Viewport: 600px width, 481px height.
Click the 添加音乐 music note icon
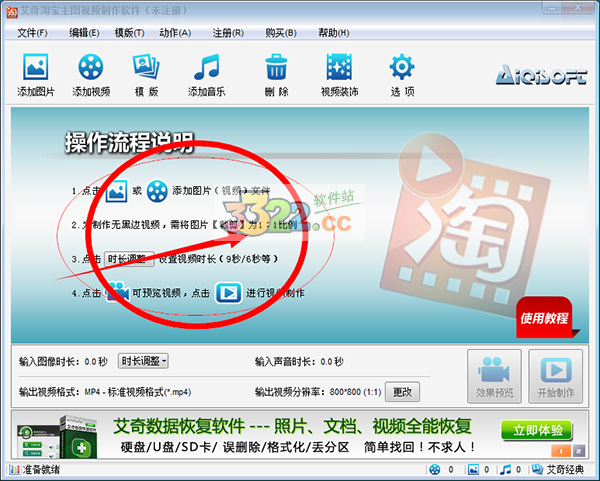[x=207, y=67]
